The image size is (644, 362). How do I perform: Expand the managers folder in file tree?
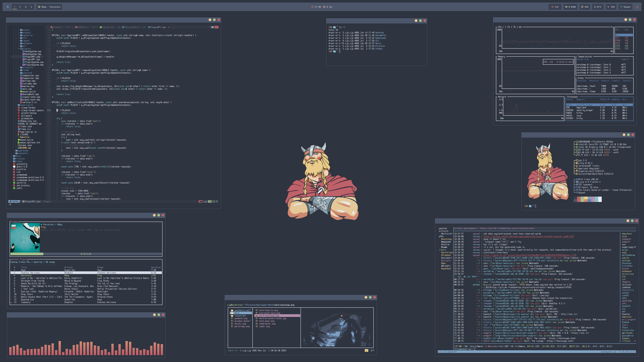tap(27, 43)
